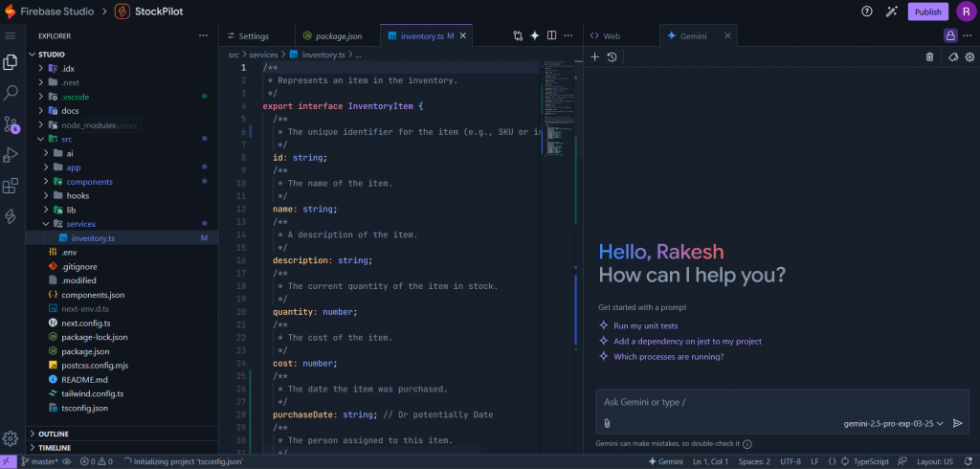This screenshot has height=469, width=980.
Task: Choose Add a dependency on jest prompt
Action: coord(687,342)
